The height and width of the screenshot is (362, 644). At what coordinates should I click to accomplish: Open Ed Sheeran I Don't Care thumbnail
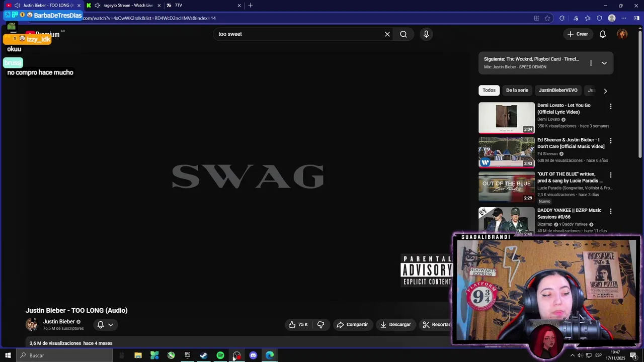pos(506,152)
